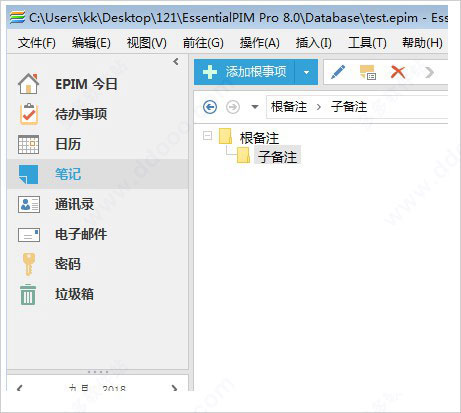461x413 pixels.
Task: Select the 根备注 tree item
Action: pyautogui.click(x=259, y=138)
